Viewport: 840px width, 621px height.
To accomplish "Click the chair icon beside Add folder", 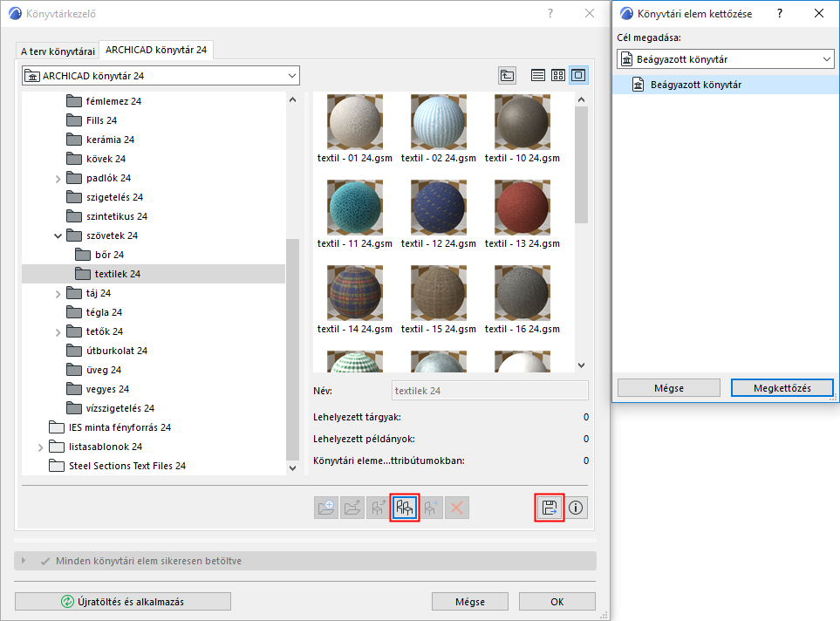I will tap(379, 508).
